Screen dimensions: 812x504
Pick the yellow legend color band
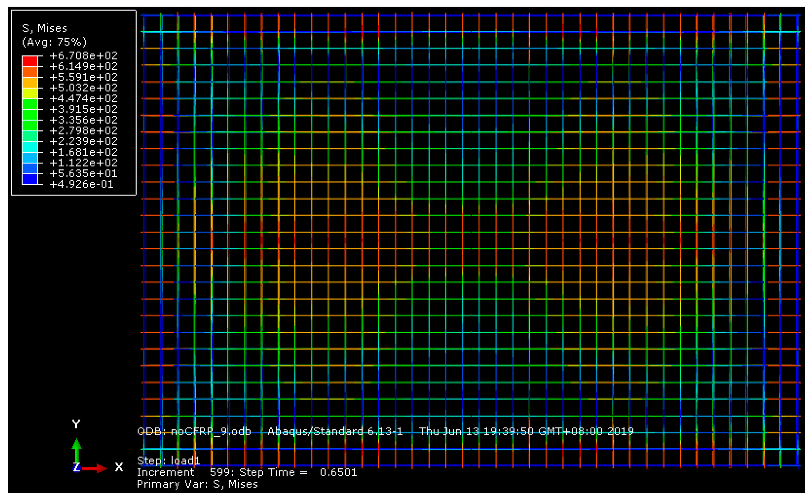(30, 93)
